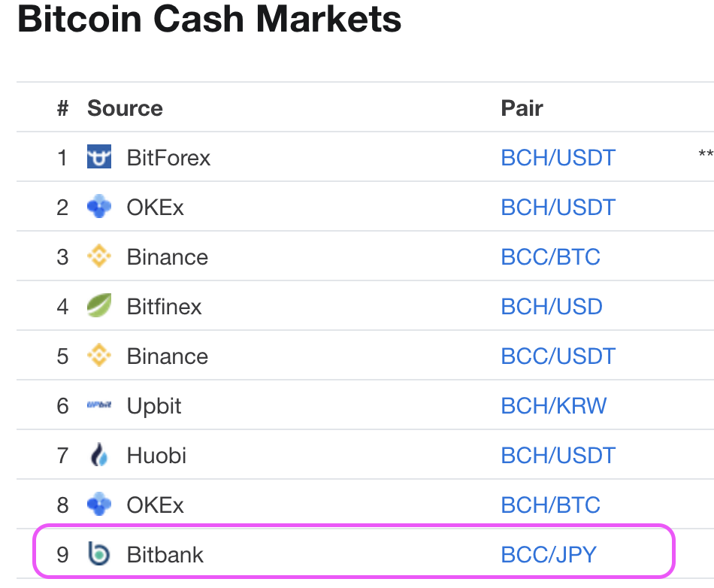
Task: Open the BCH/USDT pair for BitForex
Action: pos(558,158)
